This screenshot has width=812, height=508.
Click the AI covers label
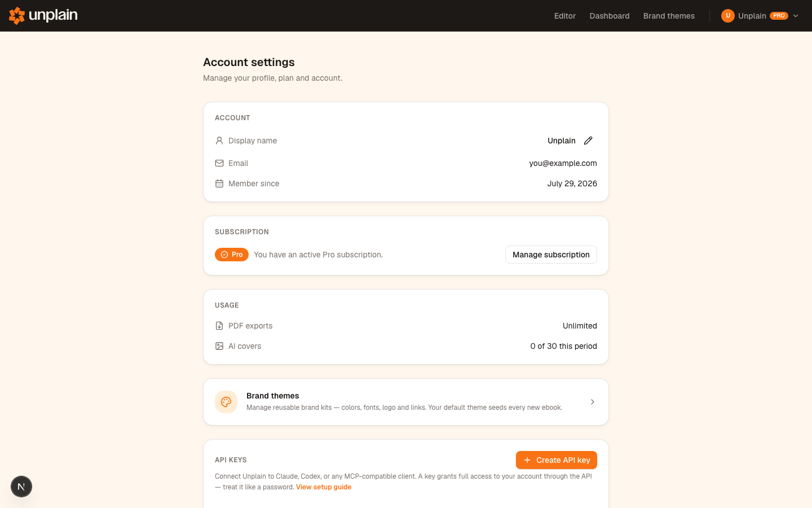pyautogui.click(x=245, y=346)
